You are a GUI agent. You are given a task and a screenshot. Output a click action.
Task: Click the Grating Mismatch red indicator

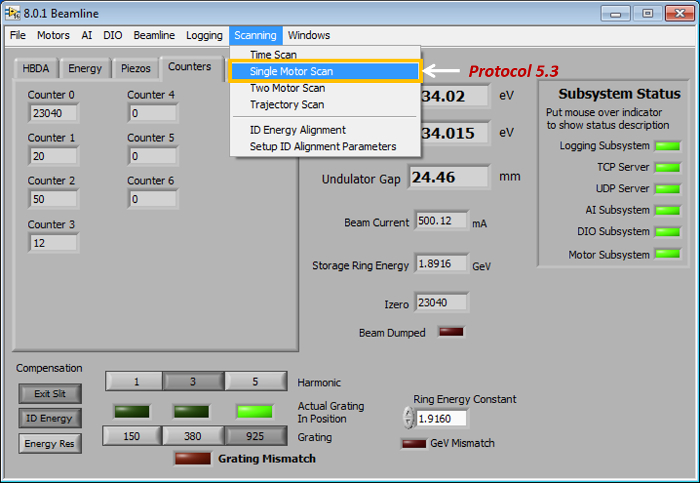pyautogui.click(x=187, y=458)
